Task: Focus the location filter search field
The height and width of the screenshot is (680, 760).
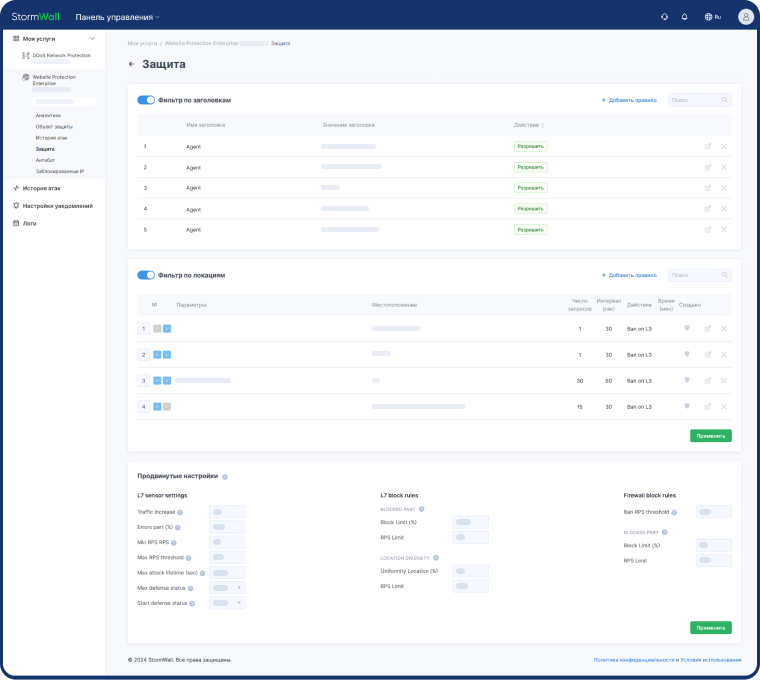Action: click(699, 275)
